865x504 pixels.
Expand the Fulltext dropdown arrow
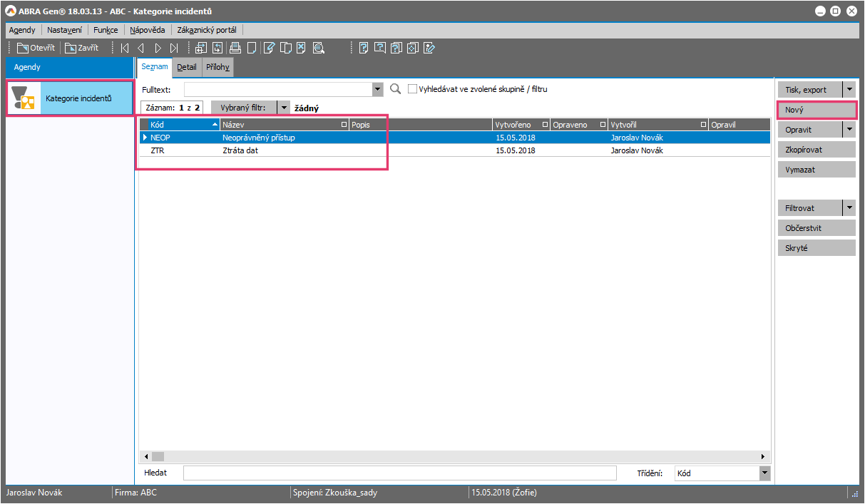[378, 90]
